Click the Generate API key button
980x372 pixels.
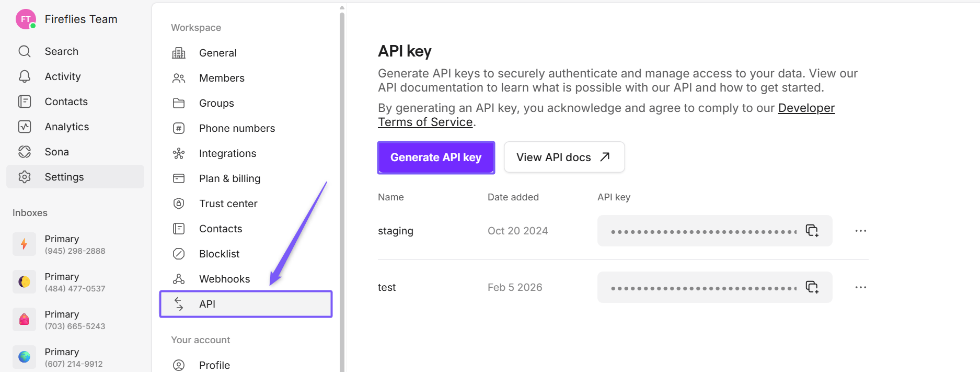[436, 157]
